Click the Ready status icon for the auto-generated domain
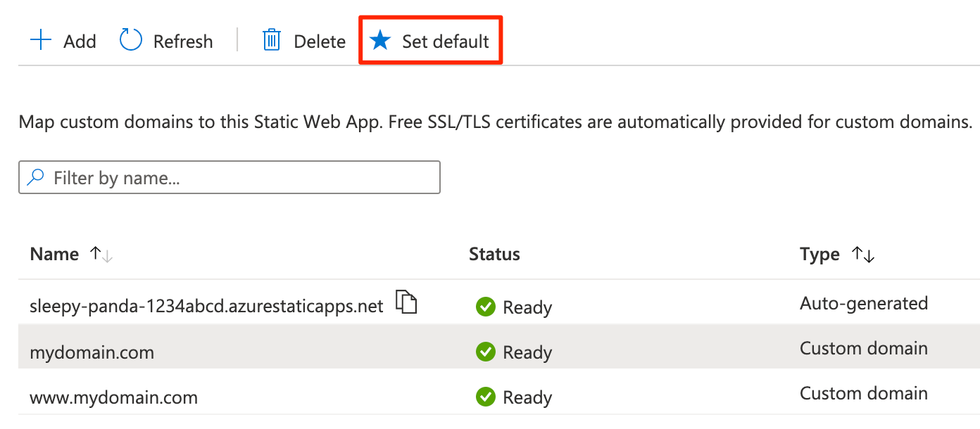Screen dimensions: 980x429 point(485,307)
